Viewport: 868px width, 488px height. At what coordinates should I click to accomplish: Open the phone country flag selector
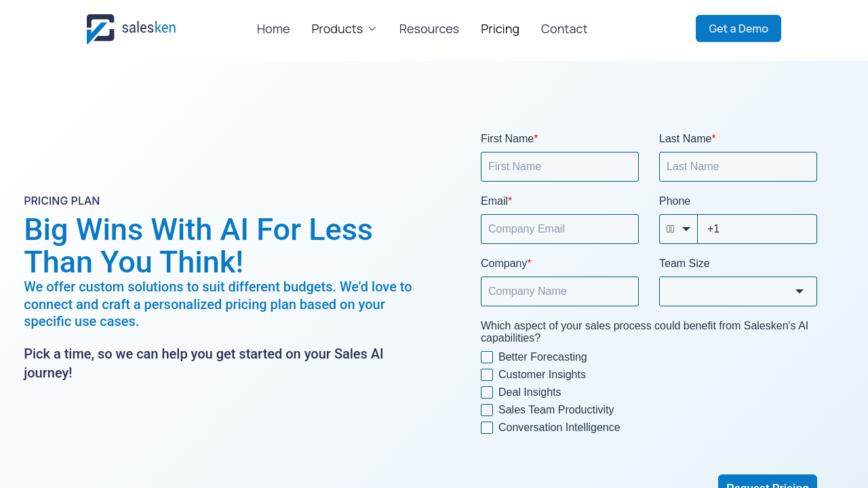pos(678,229)
